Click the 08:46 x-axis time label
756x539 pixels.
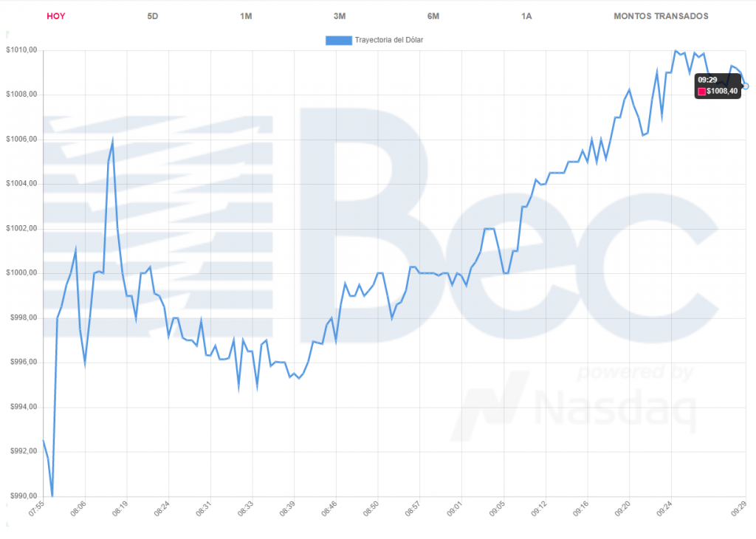[x=331, y=512]
